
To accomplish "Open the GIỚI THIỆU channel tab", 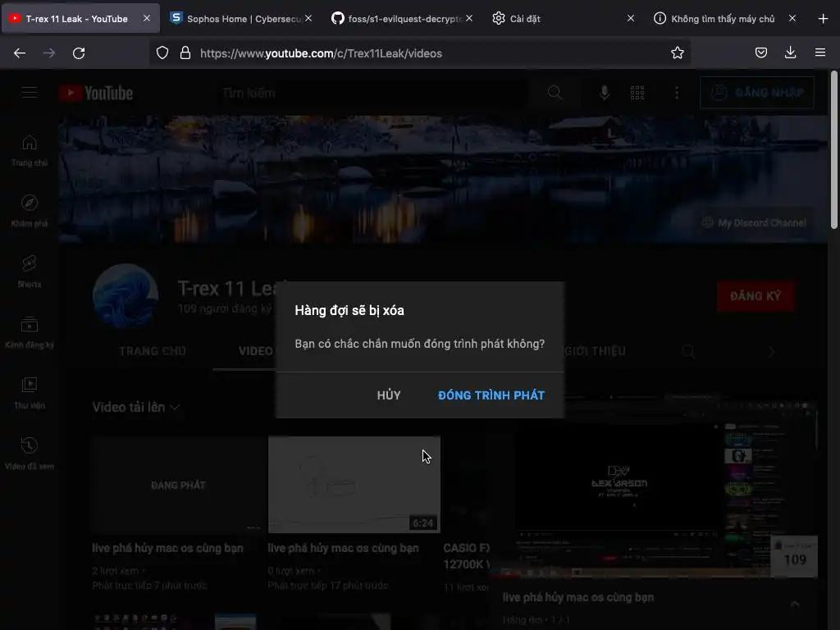I will (x=595, y=351).
